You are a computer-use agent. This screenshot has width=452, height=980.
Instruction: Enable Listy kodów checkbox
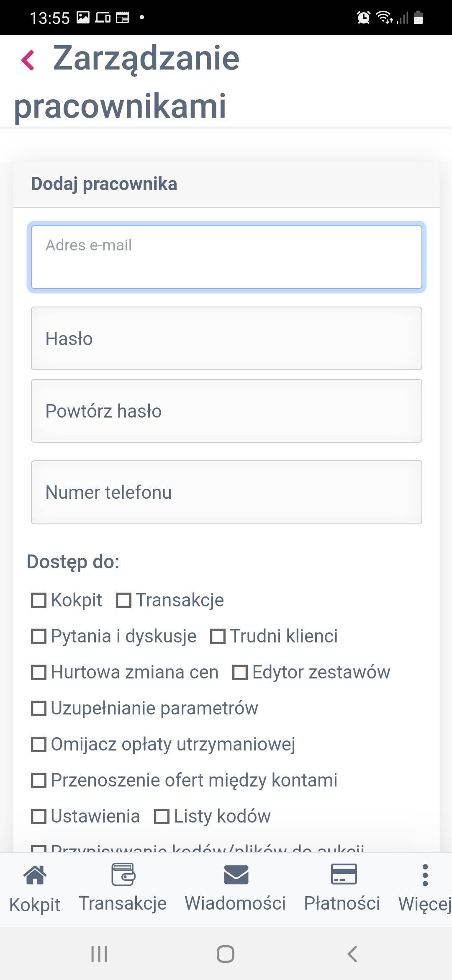pos(162,816)
